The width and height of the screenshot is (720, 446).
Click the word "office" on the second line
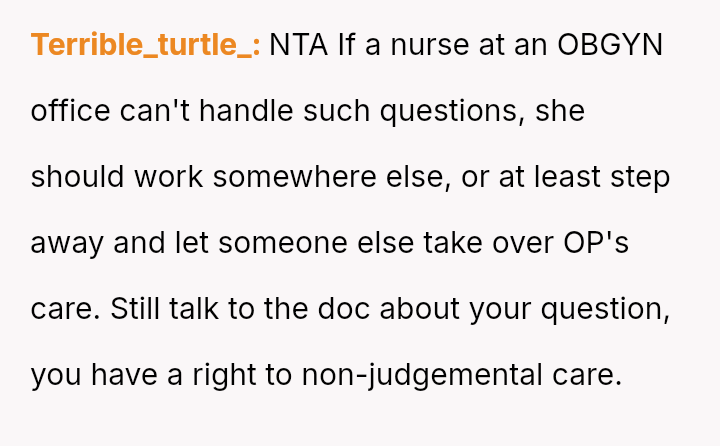pyautogui.click(x=71, y=111)
